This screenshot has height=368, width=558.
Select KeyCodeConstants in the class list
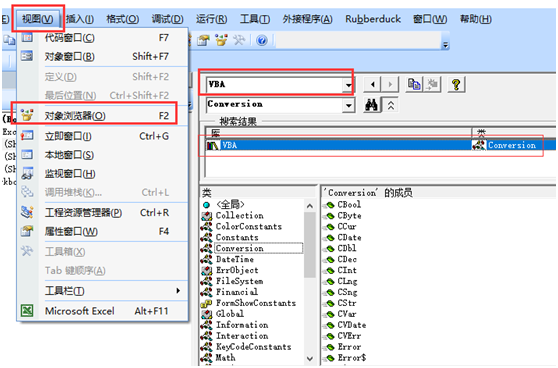(x=253, y=347)
